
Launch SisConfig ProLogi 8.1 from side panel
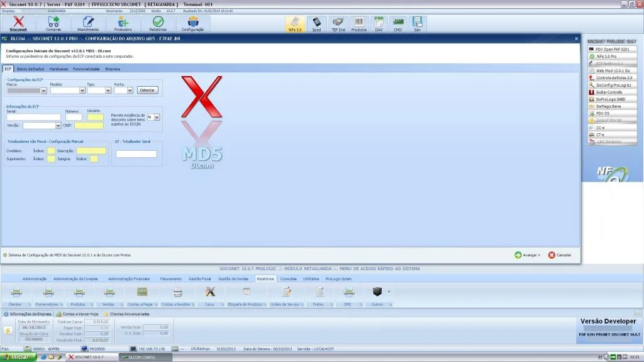tap(612, 85)
